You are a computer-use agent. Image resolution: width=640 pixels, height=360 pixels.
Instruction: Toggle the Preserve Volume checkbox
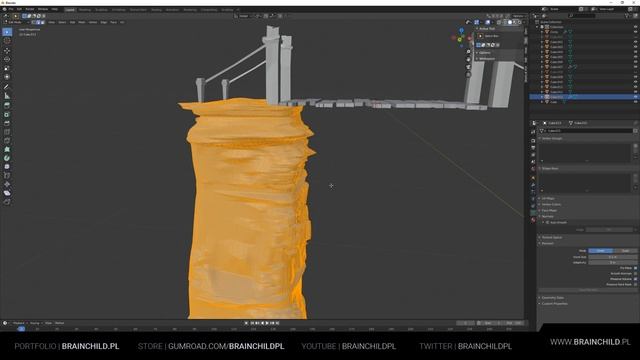click(635, 279)
